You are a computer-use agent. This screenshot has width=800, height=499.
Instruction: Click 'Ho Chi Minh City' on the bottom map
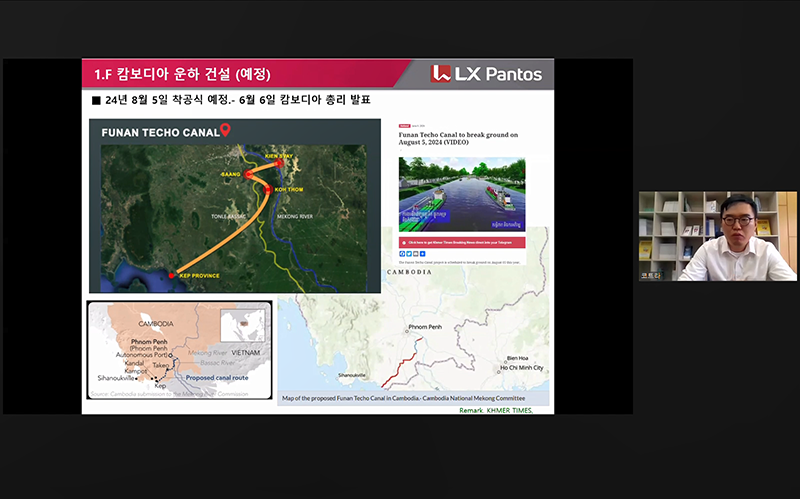[x=521, y=367]
